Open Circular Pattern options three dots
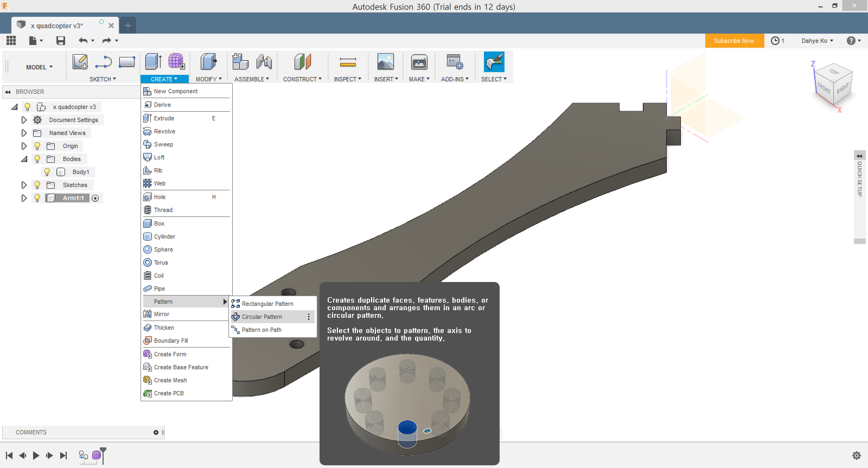This screenshot has height=468, width=868. (309, 317)
